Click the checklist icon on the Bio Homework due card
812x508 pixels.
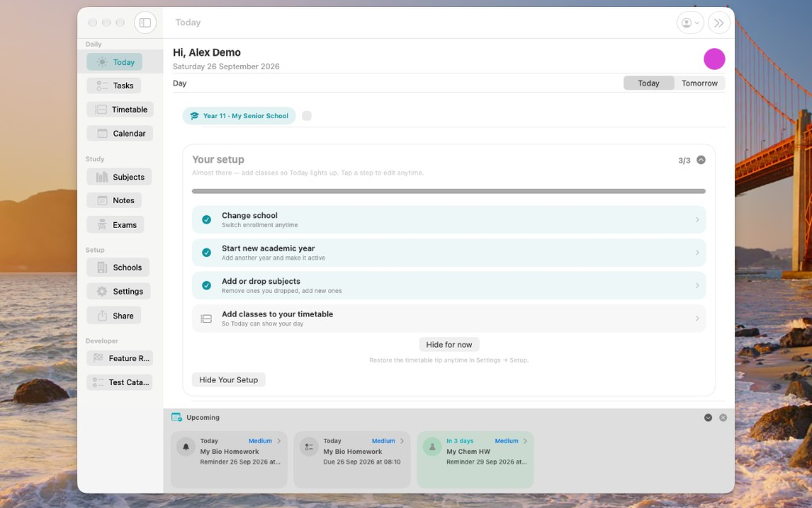point(309,446)
